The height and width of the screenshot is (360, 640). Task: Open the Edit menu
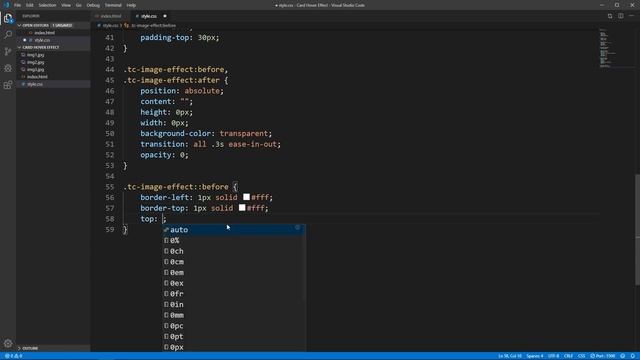(30, 5)
